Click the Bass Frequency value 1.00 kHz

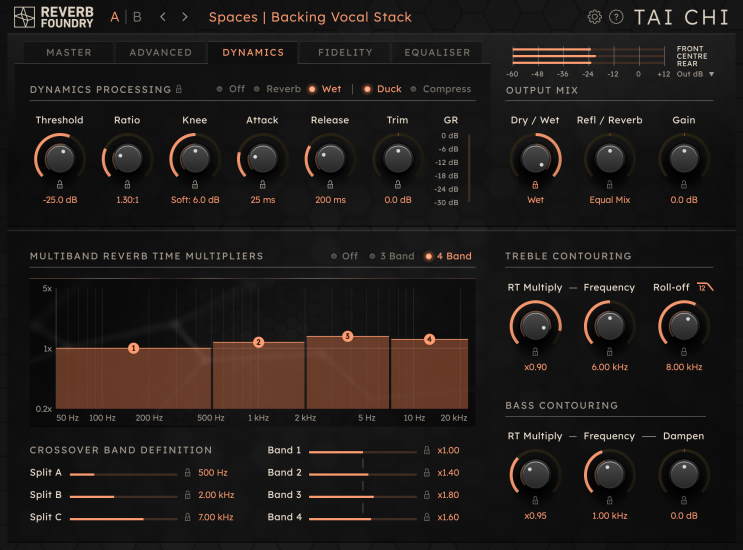[x=610, y=515]
